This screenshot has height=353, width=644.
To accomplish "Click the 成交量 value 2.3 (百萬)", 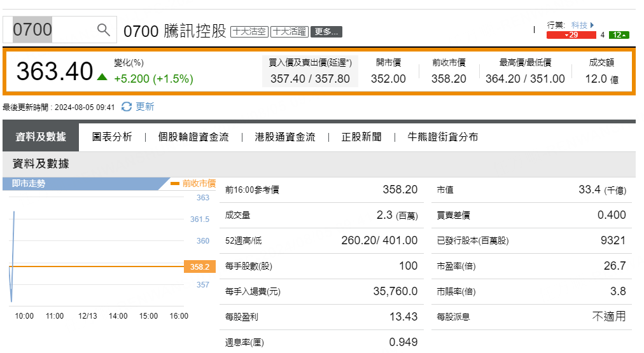I will click(x=397, y=215).
